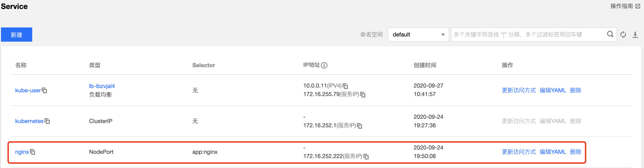Copy the 172.16.255.79 service IP
The image size is (644, 168).
pyautogui.click(x=363, y=95)
